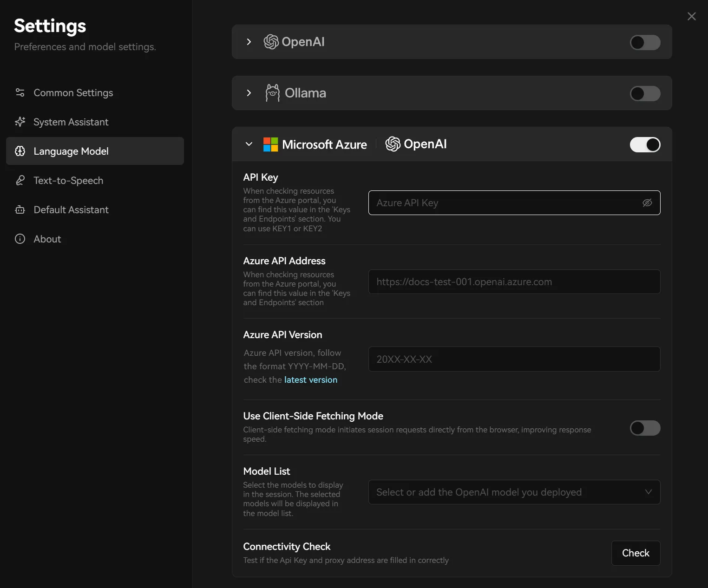Screen dimensions: 708x588
Task: Expand the OpenAI provider section
Action: click(x=249, y=42)
